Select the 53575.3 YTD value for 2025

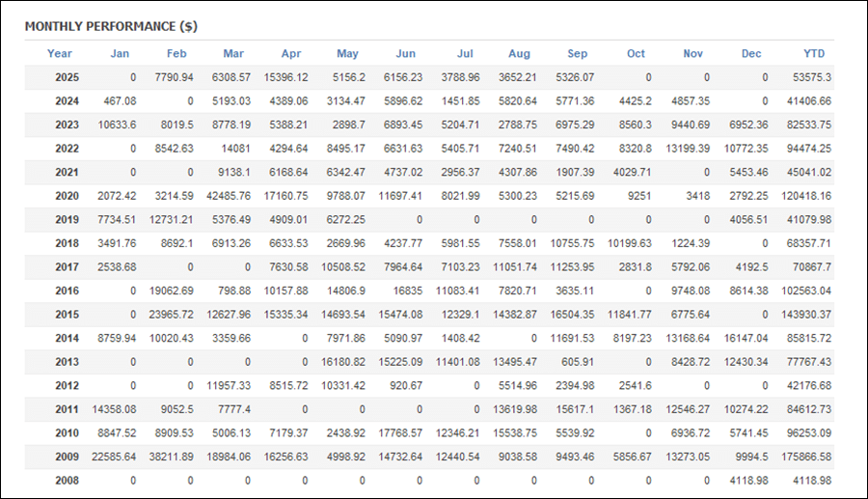point(809,77)
